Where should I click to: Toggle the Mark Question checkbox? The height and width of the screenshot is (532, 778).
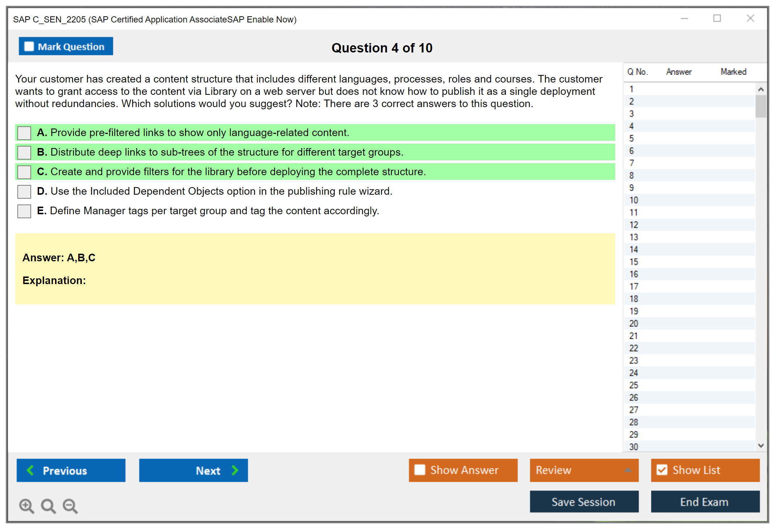click(29, 47)
